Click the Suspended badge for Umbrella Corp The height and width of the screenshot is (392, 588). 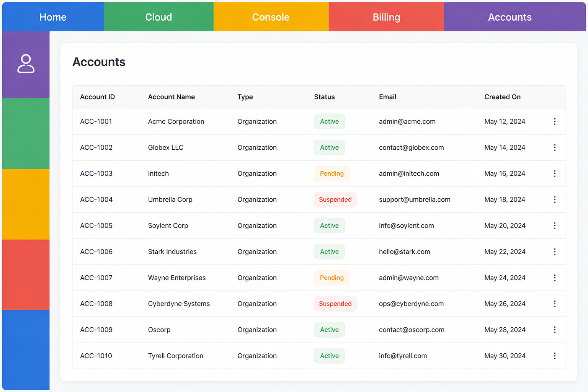click(335, 199)
